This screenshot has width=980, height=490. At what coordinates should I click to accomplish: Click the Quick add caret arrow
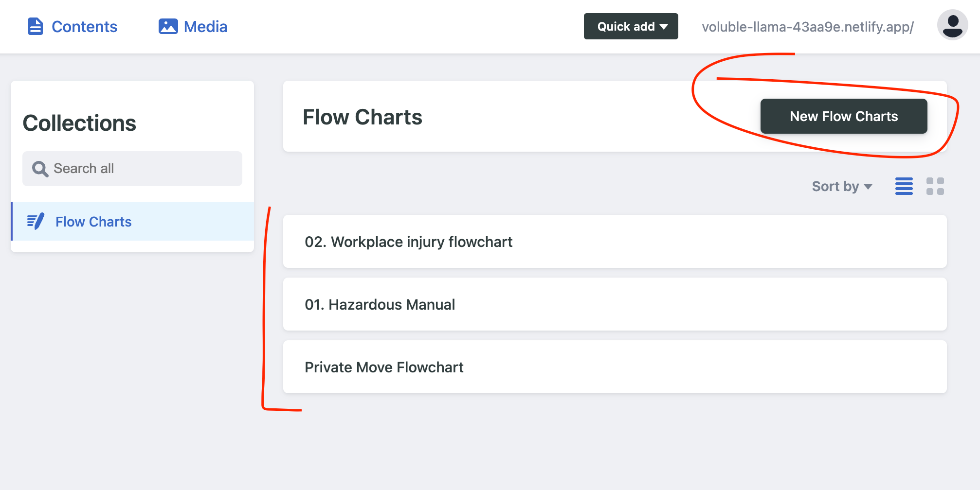664,27
